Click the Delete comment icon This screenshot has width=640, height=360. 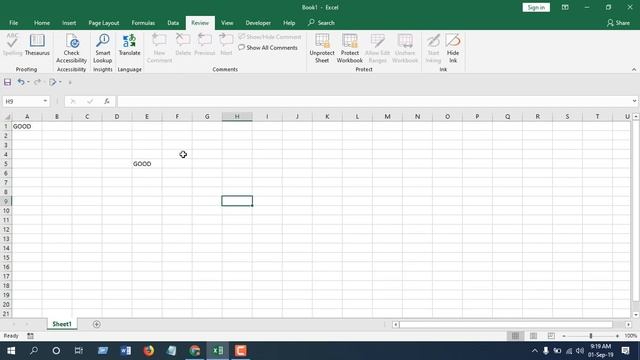[x=183, y=45]
